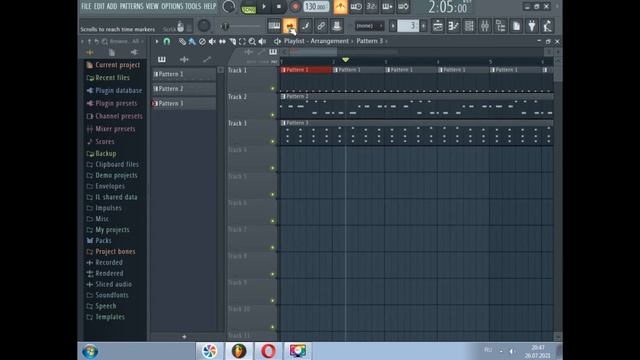Toggle the recording countdown button
The width and height of the screenshot is (640, 360).
[x=371, y=7]
